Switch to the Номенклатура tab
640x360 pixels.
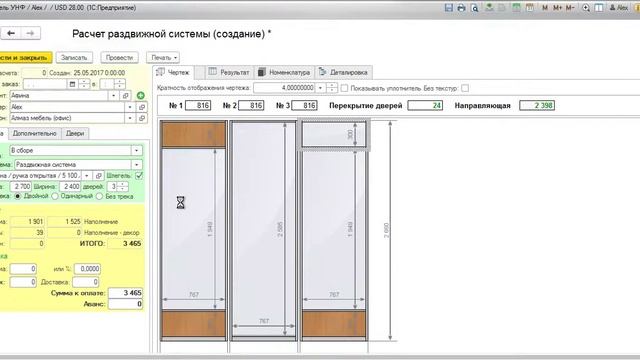pyautogui.click(x=284, y=72)
